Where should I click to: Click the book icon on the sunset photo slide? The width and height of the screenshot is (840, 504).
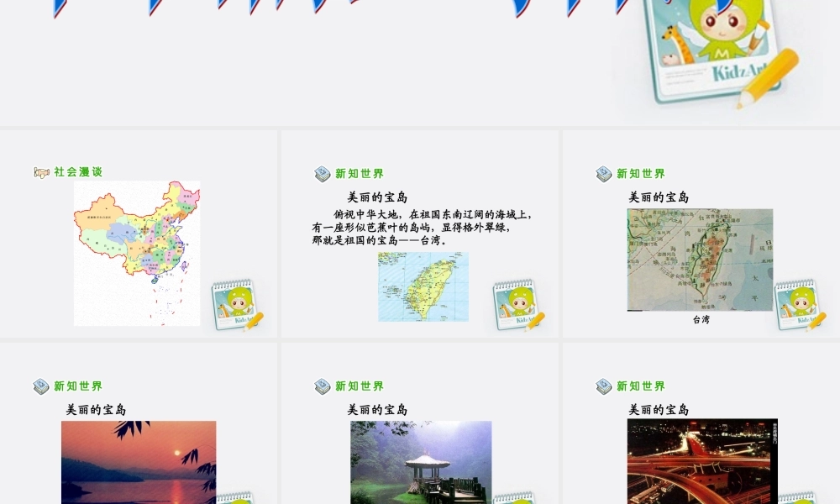(41, 386)
